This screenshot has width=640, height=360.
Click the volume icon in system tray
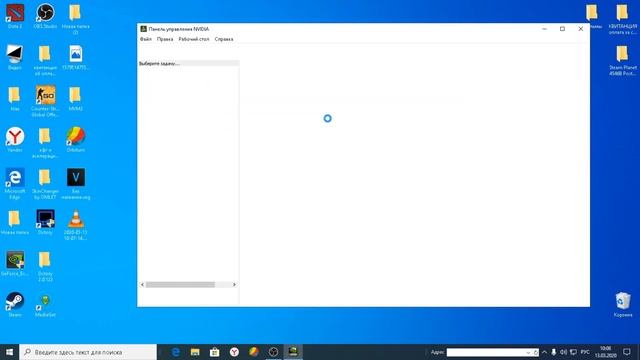[x=564, y=352]
